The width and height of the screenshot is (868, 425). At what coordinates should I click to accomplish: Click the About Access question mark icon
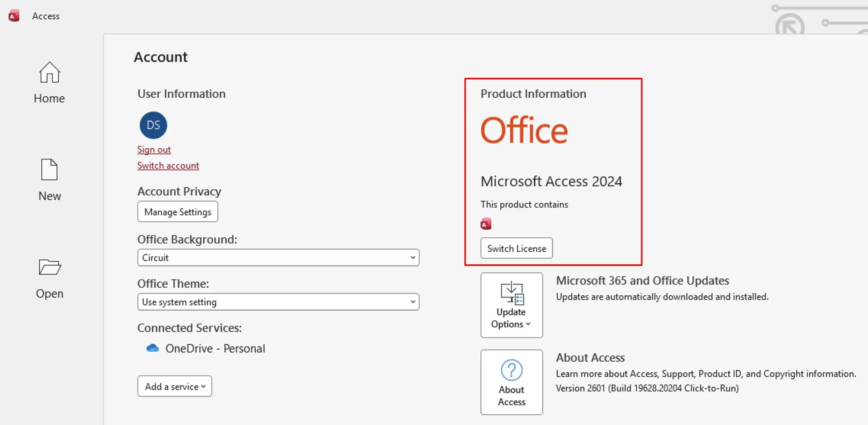click(x=511, y=370)
